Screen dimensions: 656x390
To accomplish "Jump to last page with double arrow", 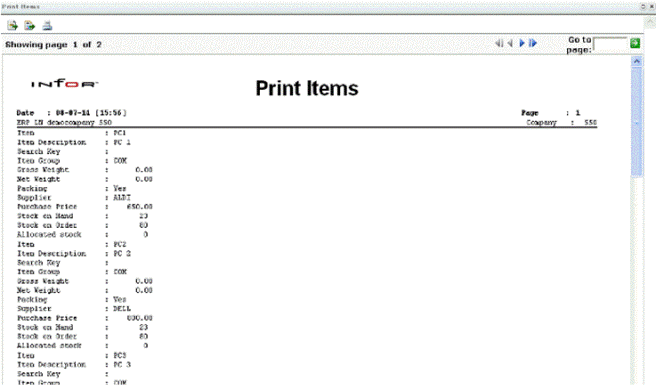I will pyautogui.click(x=533, y=43).
